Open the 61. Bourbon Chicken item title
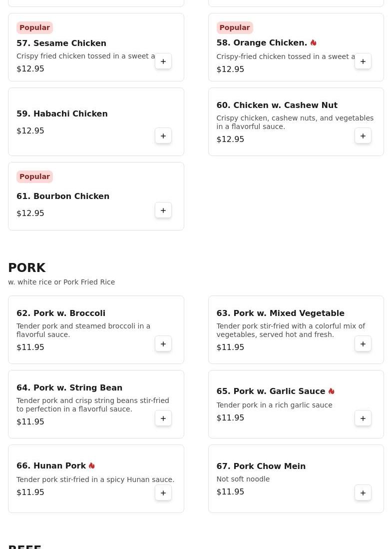 (x=63, y=196)
